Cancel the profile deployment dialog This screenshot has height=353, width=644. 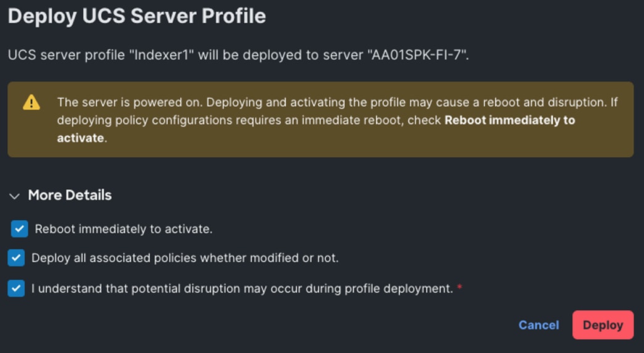[539, 325]
